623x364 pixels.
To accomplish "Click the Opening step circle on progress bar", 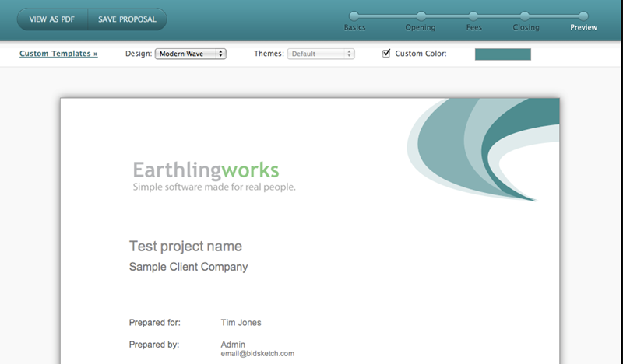I will [x=421, y=16].
